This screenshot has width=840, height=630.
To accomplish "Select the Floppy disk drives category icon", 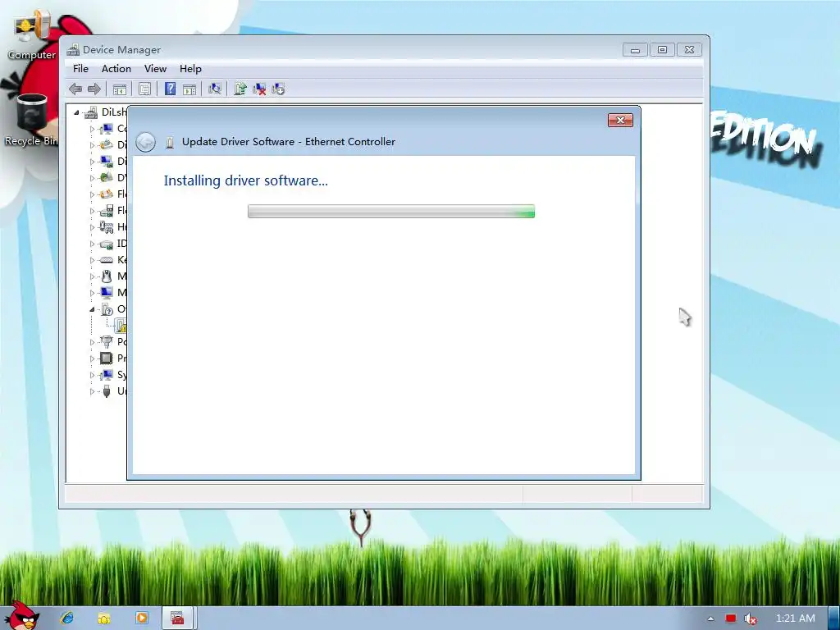I will (107, 194).
